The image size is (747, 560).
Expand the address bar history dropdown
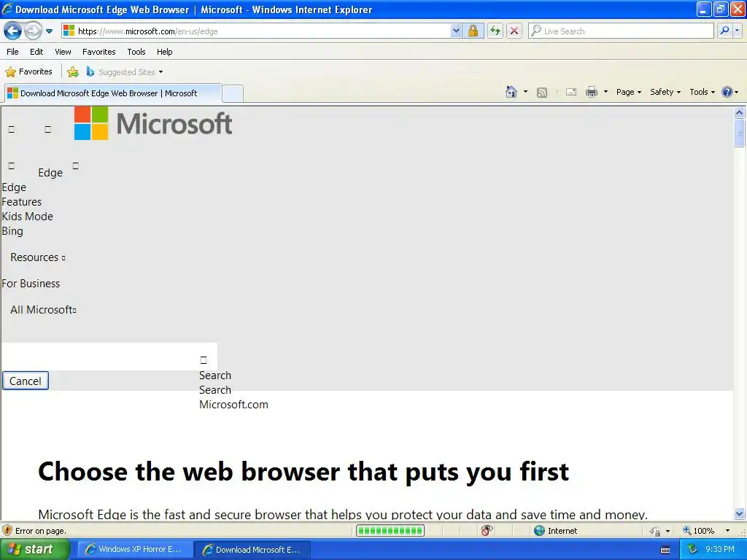point(456,31)
